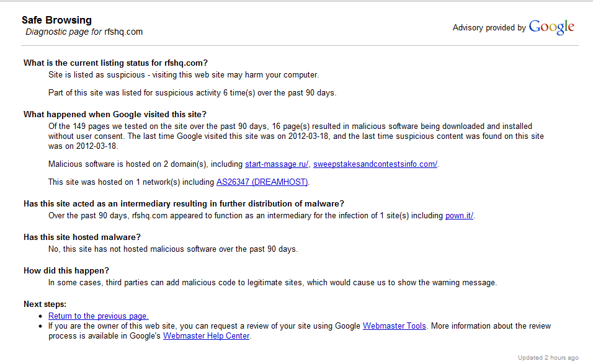Viewport: 593px width, 364px height.
Task: Follow the pown.it link
Action: coord(459,216)
